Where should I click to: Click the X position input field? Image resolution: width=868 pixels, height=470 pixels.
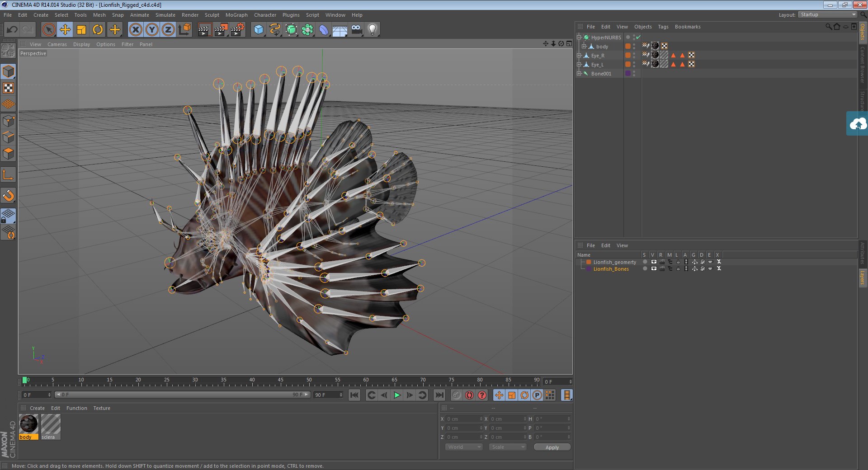click(464, 419)
